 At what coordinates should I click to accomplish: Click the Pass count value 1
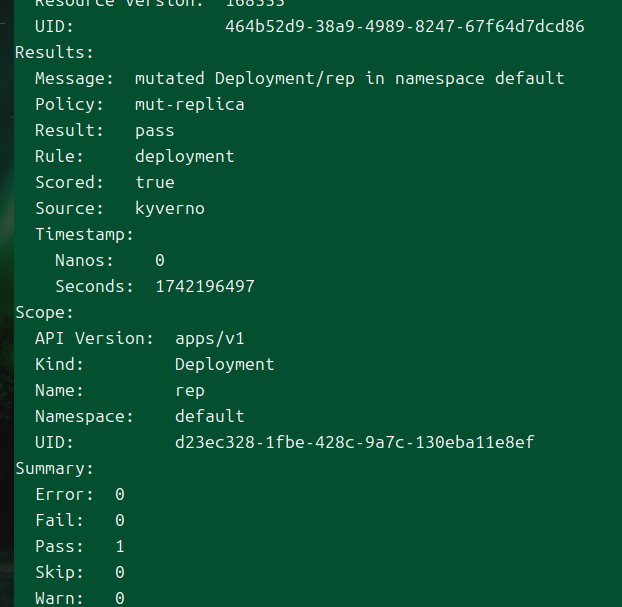[x=120, y=547]
